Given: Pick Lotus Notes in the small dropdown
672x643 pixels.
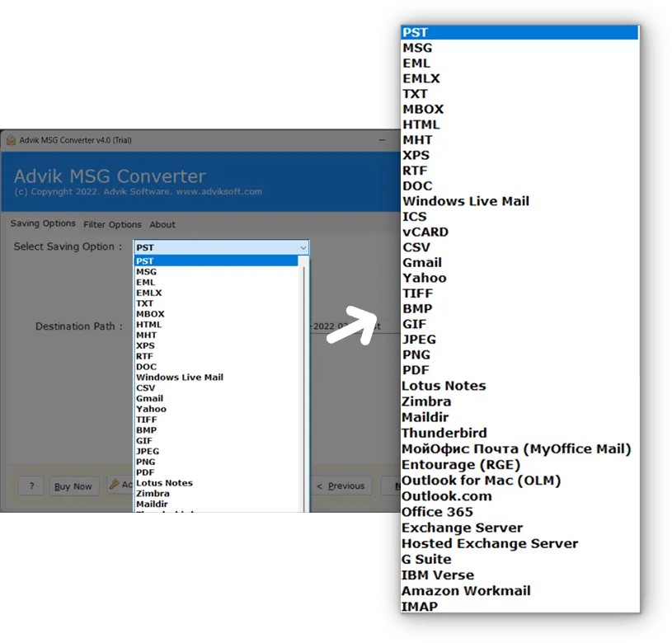Looking at the screenshot, I should click(164, 483).
